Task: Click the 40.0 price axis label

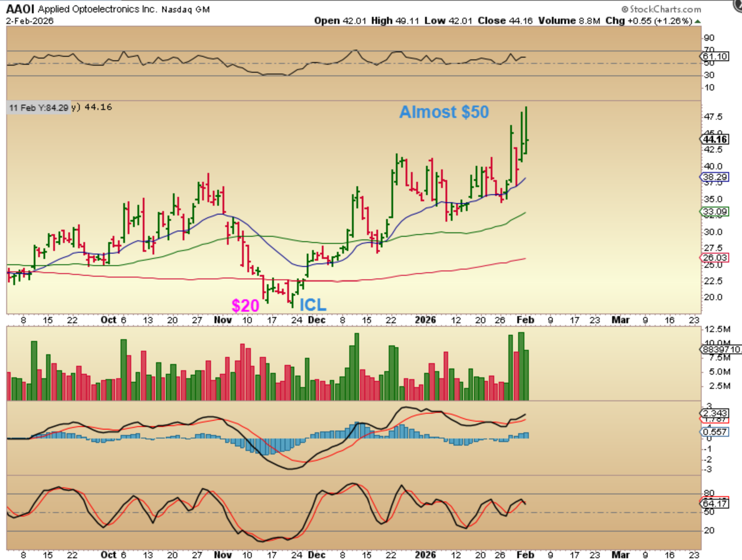Action: point(713,166)
